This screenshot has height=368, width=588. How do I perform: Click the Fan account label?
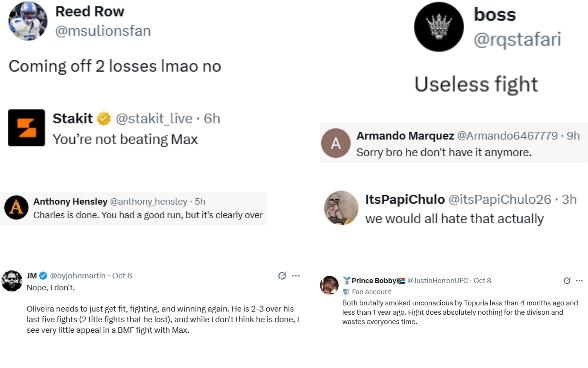[x=371, y=292]
